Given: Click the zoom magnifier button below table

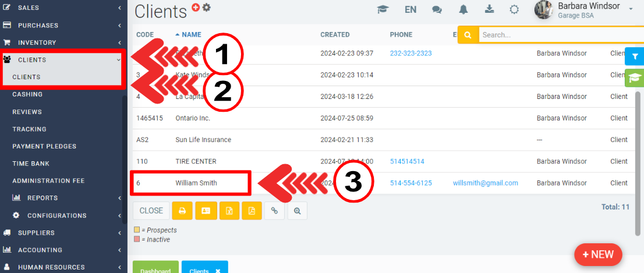Looking at the screenshot, I should click(297, 211).
